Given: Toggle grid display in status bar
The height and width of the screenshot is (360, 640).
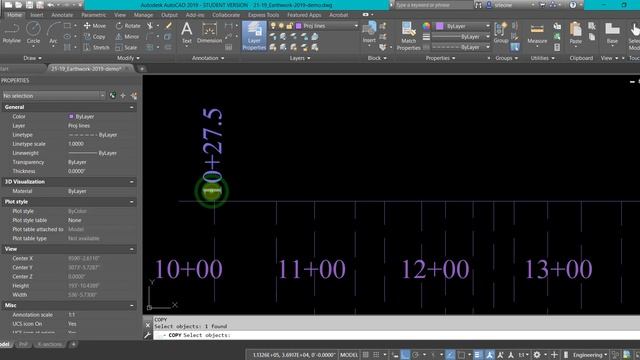Looking at the screenshot, I should point(366,355).
